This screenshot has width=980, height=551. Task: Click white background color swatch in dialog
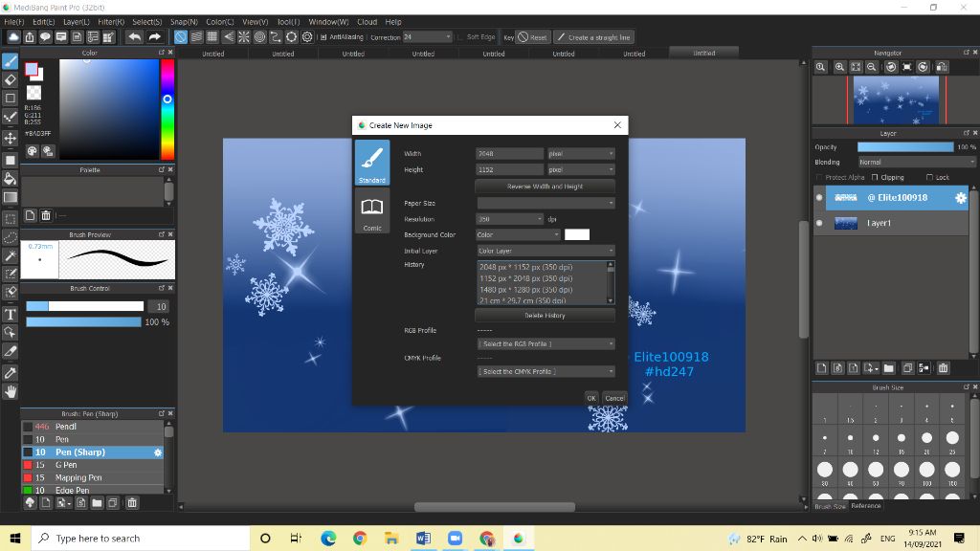577,235
